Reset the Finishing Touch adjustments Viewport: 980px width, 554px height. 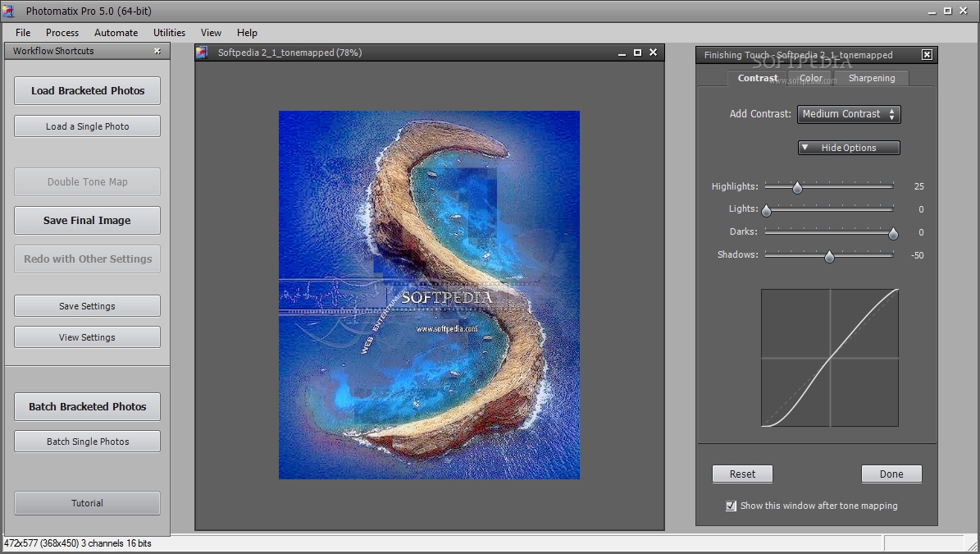click(742, 474)
